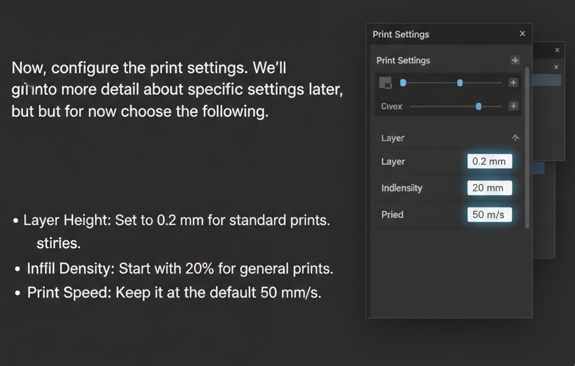Click the plus icon beside Print Settings heading
Image resolution: width=575 pixels, height=366 pixels.
pos(515,60)
